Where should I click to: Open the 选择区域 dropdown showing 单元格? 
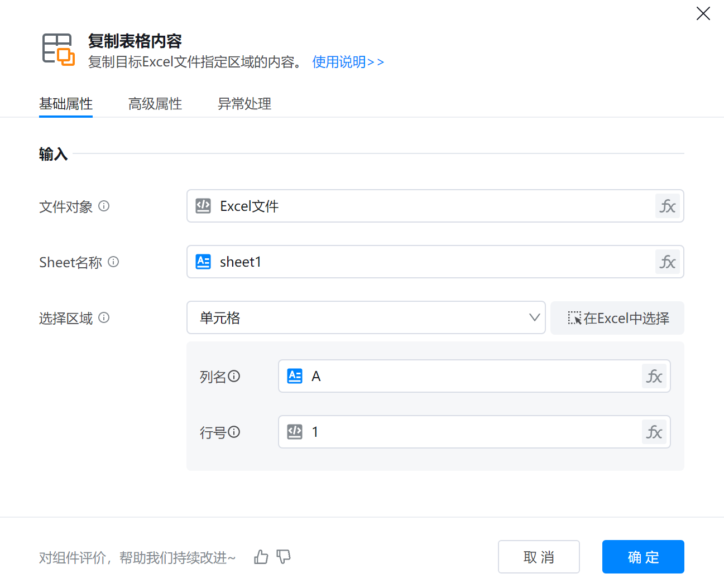366,318
